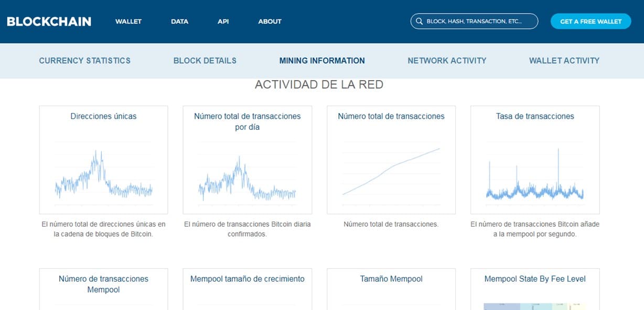Focus the block, hash, transaction search field

[478, 21]
